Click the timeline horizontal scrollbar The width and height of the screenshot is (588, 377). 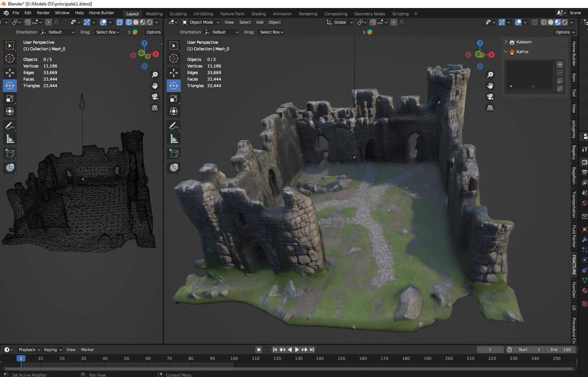[x=288, y=369]
